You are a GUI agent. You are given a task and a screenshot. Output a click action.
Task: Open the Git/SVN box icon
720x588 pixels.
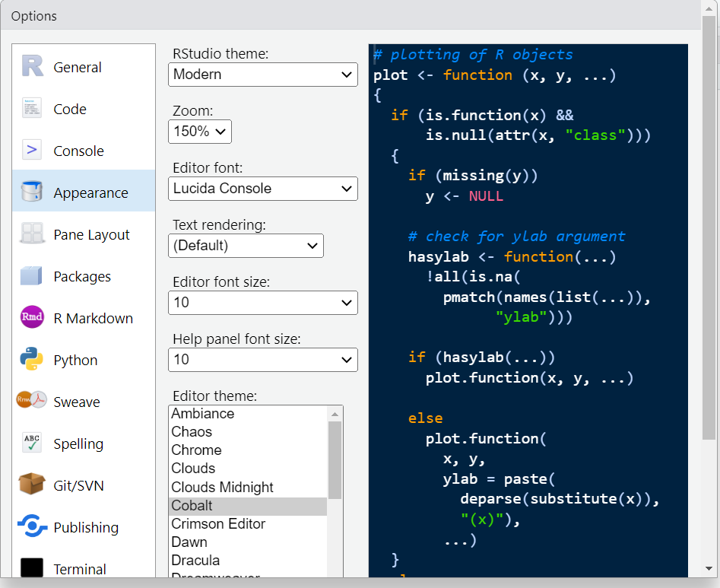[x=32, y=485]
